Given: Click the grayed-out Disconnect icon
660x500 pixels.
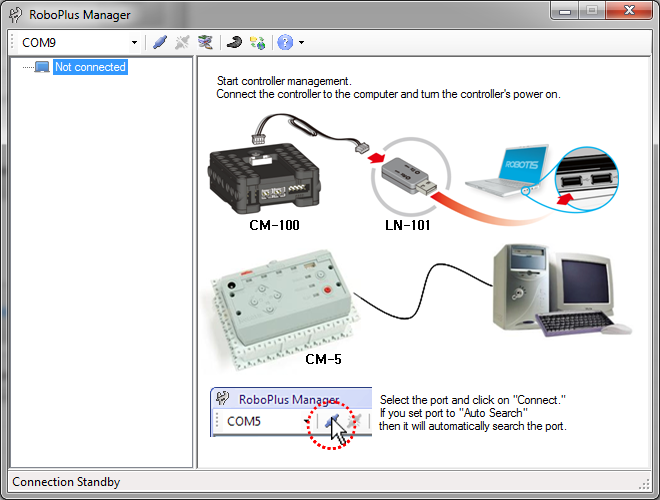Looking at the screenshot, I should [182, 43].
